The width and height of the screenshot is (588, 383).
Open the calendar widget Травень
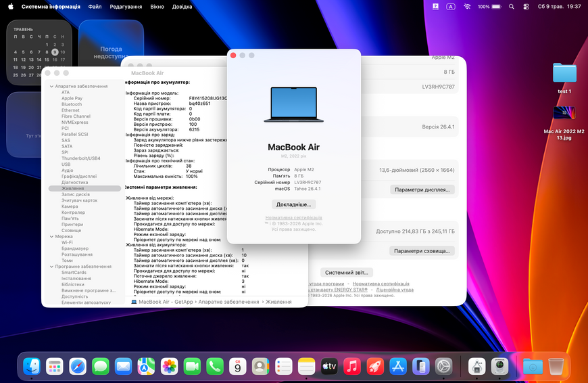pos(39,53)
